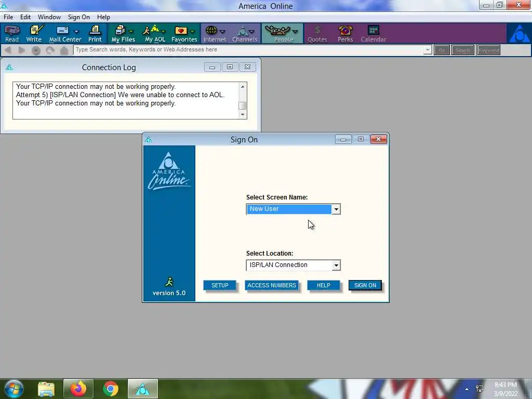Screen dimensions: 532x399
Task: Open the Help menu
Action: (x=103, y=17)
